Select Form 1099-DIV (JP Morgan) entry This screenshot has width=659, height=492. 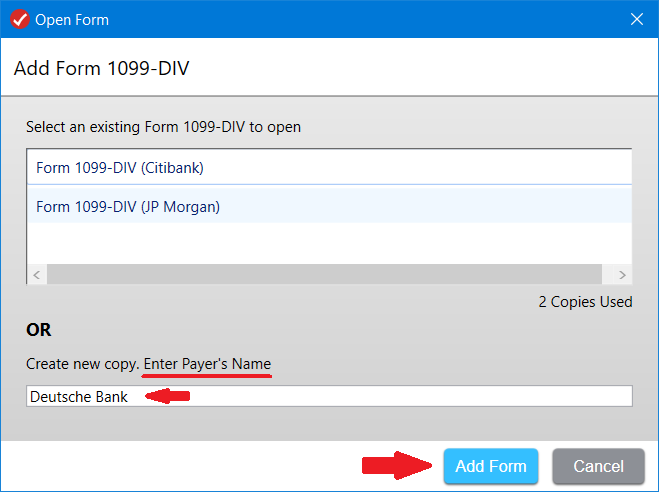click(330, 206)
